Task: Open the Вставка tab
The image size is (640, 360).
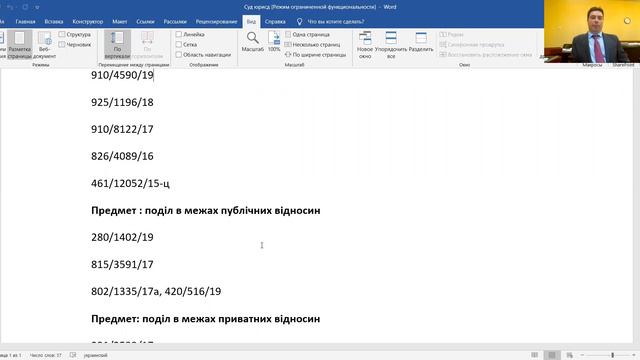Action: (54, 22)
